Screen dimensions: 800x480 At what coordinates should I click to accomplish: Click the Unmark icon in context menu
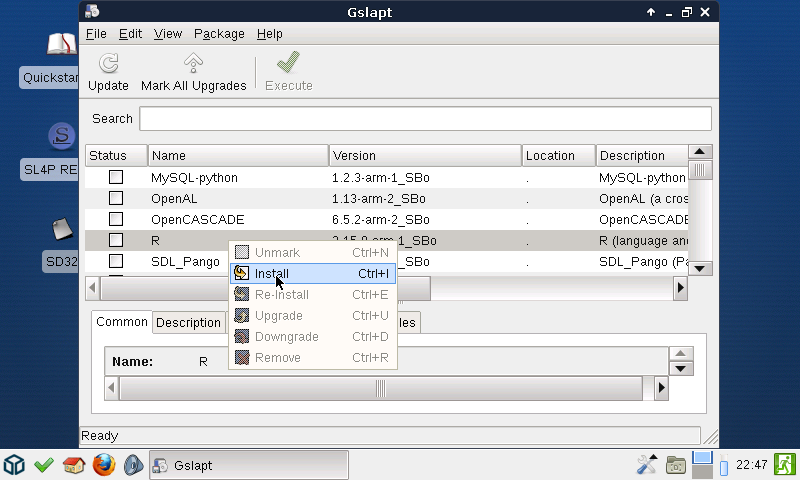(x=241, y=252)
